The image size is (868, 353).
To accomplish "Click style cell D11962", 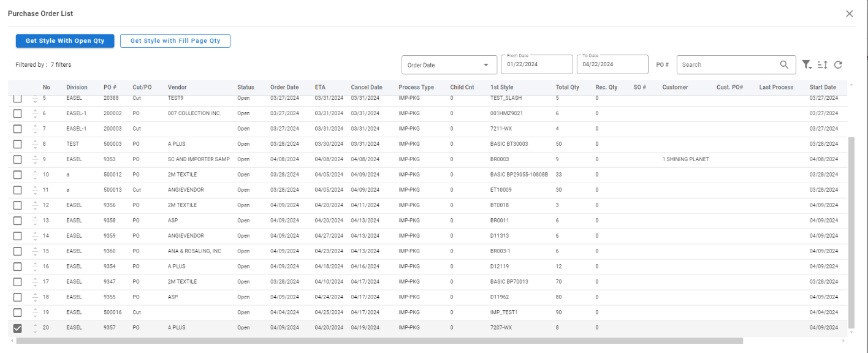I will coord(500,297).
